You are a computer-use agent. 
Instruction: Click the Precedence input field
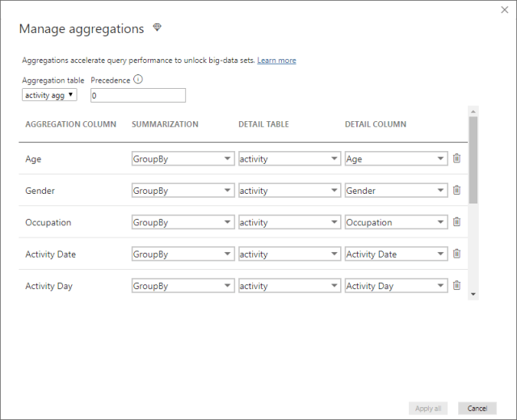138,95
